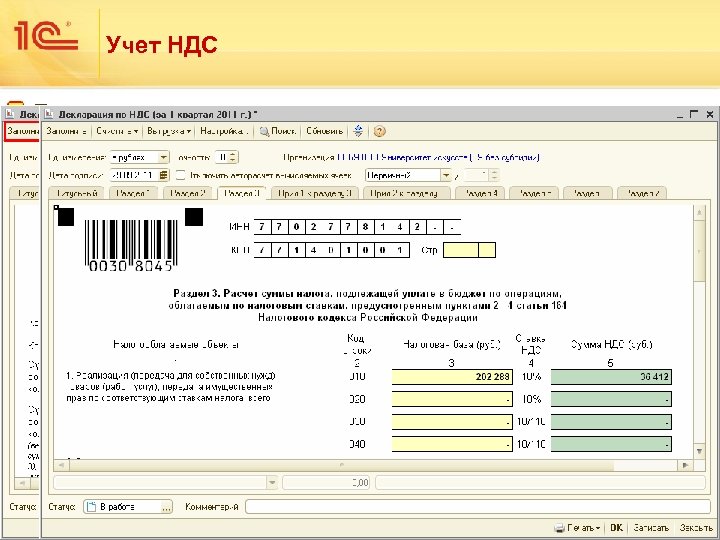Click tax base cell with 202 288
720x540 pixels.
pos(452,377)
